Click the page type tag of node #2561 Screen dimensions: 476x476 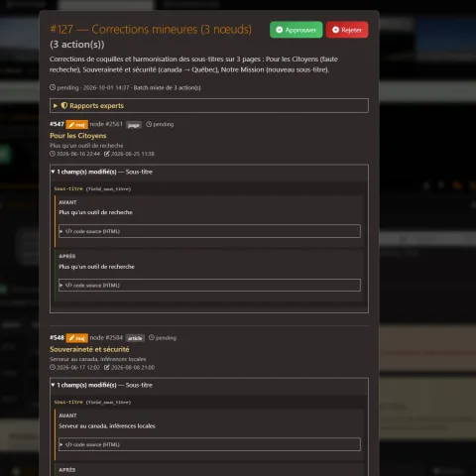pos(134,125)
